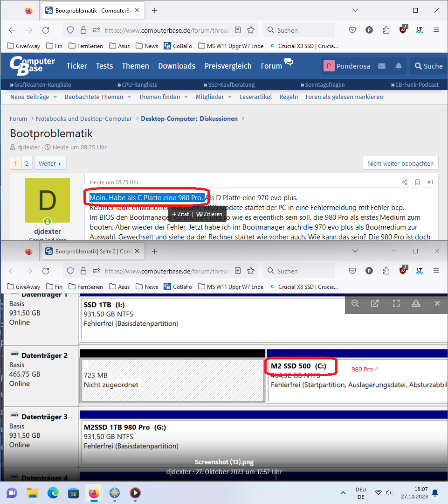Open Themen in ComputerBase navigation
The image size is (448, 504).
135,66
